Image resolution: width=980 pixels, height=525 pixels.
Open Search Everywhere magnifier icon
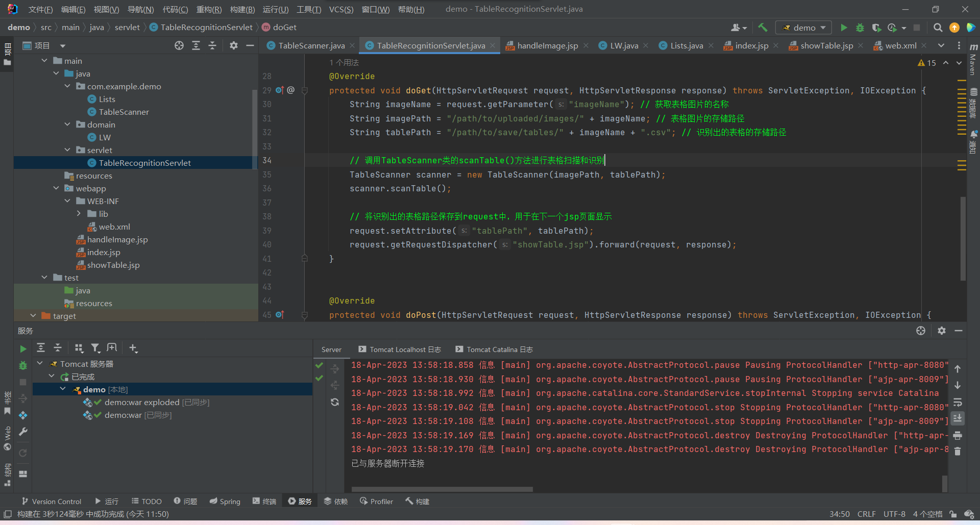pos(938,28)
